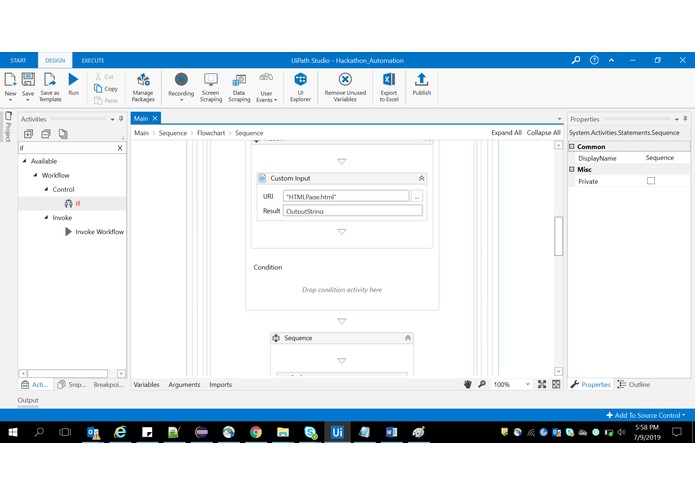Launch Screen Scraping
695x494 pixels.
(x=211, y=87)
